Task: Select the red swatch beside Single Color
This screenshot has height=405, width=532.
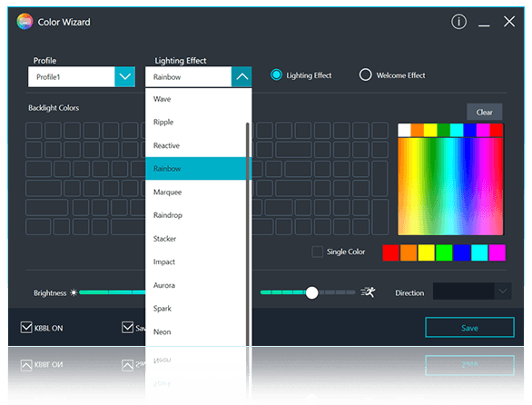Action: point(390,252)
